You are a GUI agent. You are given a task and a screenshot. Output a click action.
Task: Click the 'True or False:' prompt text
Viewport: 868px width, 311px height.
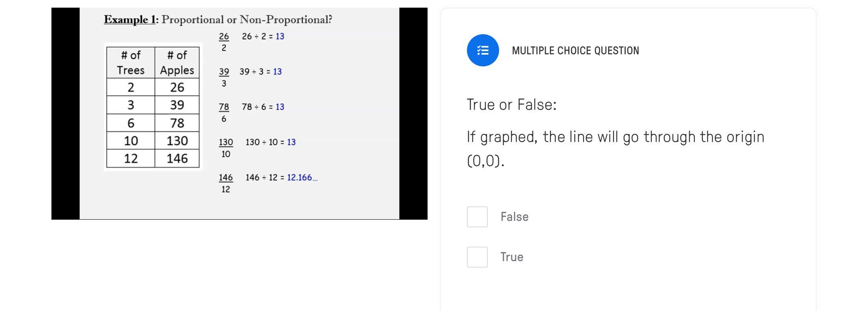click(x=511, y=105)
